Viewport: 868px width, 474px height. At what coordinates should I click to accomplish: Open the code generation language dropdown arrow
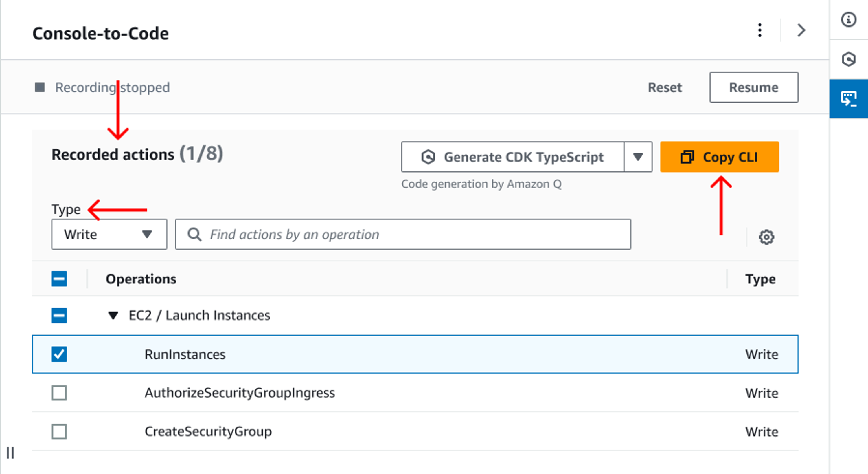click(x=637, y=157)
